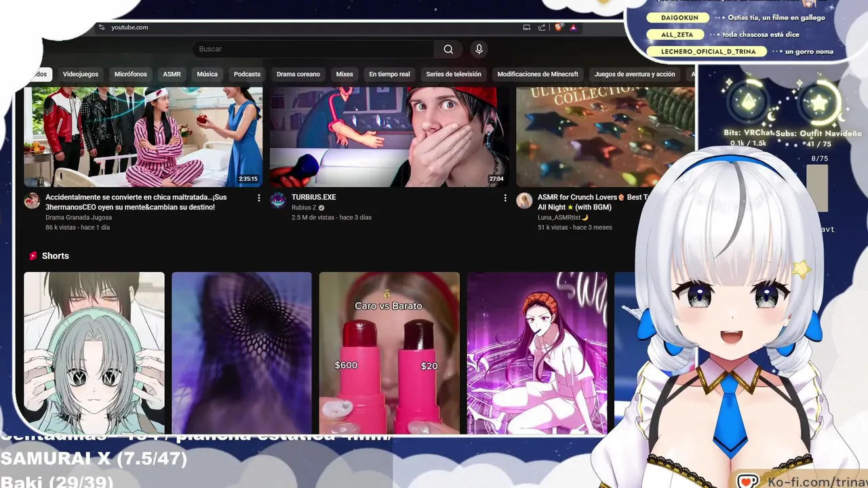
Task: Click the Bits VRChat goal triangle icon
Action: point(749,103)
